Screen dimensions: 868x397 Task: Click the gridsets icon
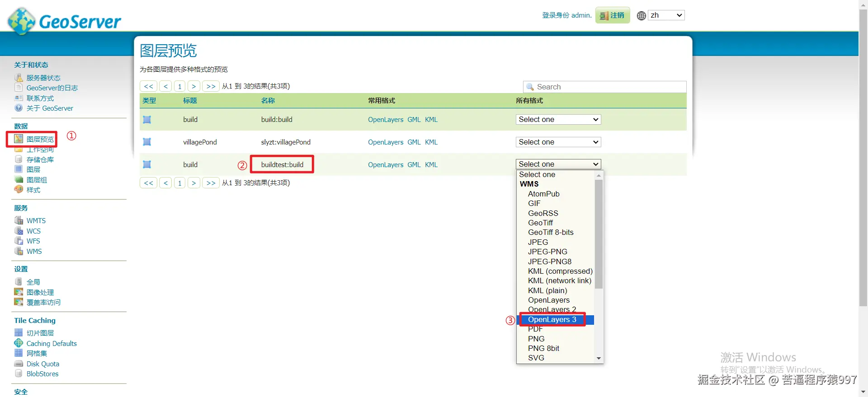[19, 353]
